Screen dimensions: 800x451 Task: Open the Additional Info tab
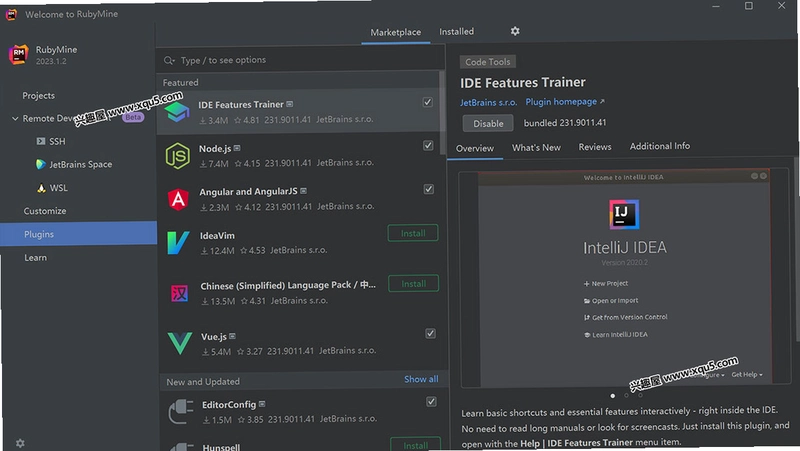click(x=660, y=146)
